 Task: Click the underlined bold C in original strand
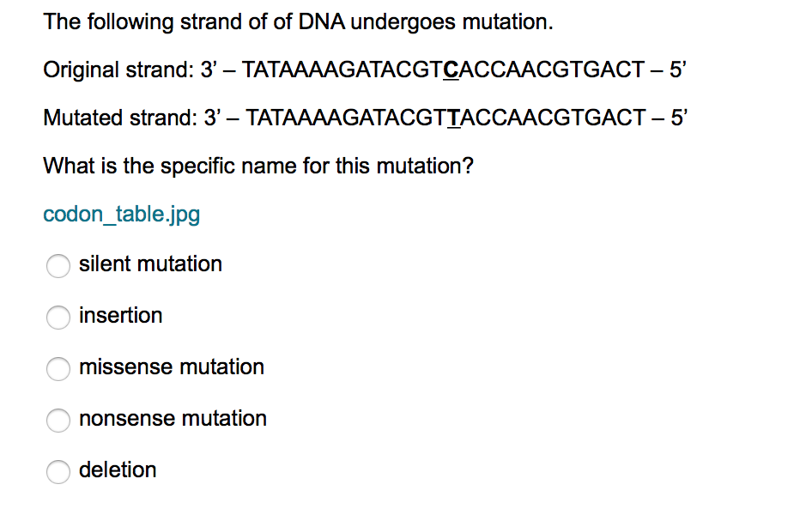pos(451,70)
